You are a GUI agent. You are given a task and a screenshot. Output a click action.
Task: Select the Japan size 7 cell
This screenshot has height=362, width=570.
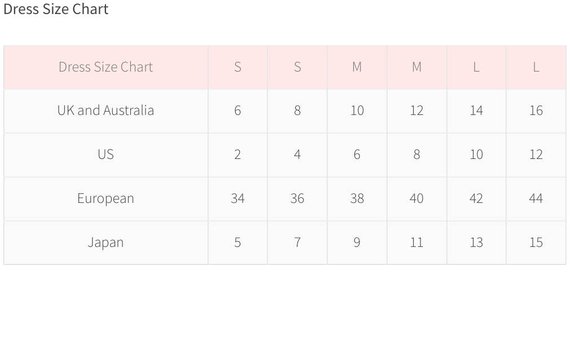[297, 243]
